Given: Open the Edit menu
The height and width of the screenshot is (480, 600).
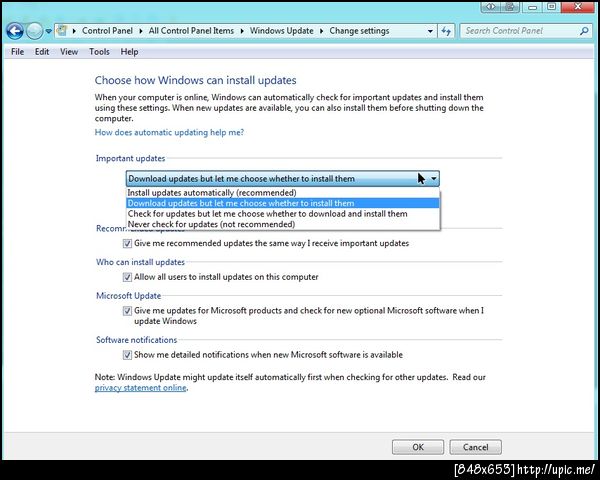Looking at the screenshot, I should pos(42,52).
